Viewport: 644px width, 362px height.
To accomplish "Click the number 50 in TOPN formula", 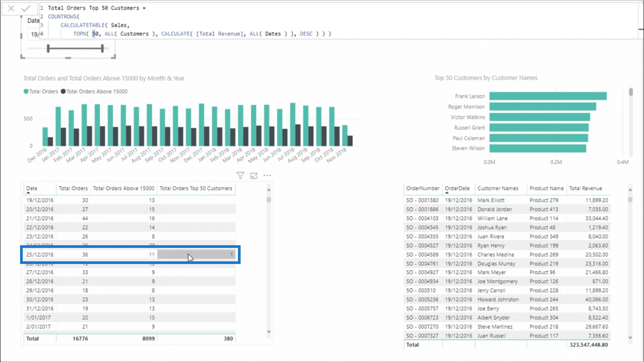I will (95, 34).
